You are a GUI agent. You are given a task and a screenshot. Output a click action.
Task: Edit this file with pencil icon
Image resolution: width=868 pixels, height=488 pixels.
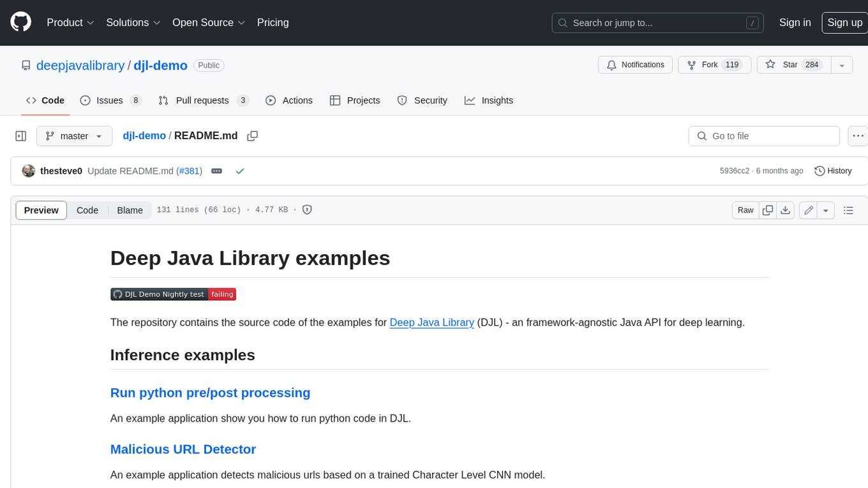point(809,210)
